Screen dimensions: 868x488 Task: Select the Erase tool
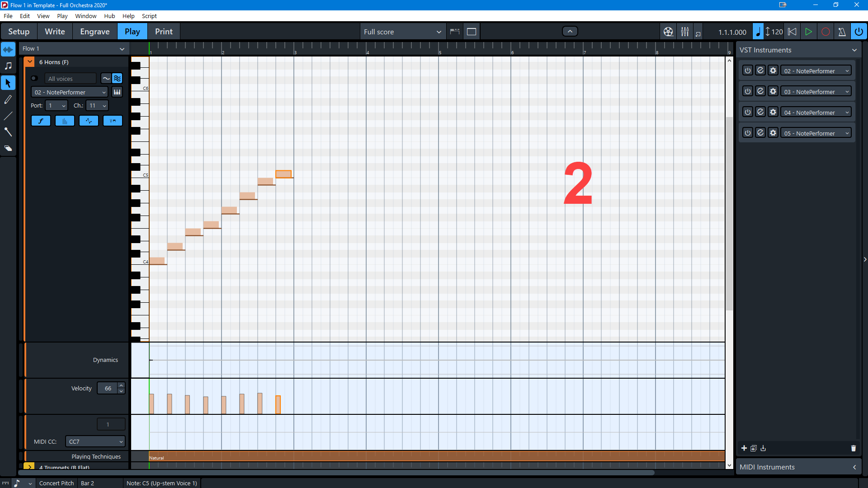pyautogui.click(x=8, y=148)
